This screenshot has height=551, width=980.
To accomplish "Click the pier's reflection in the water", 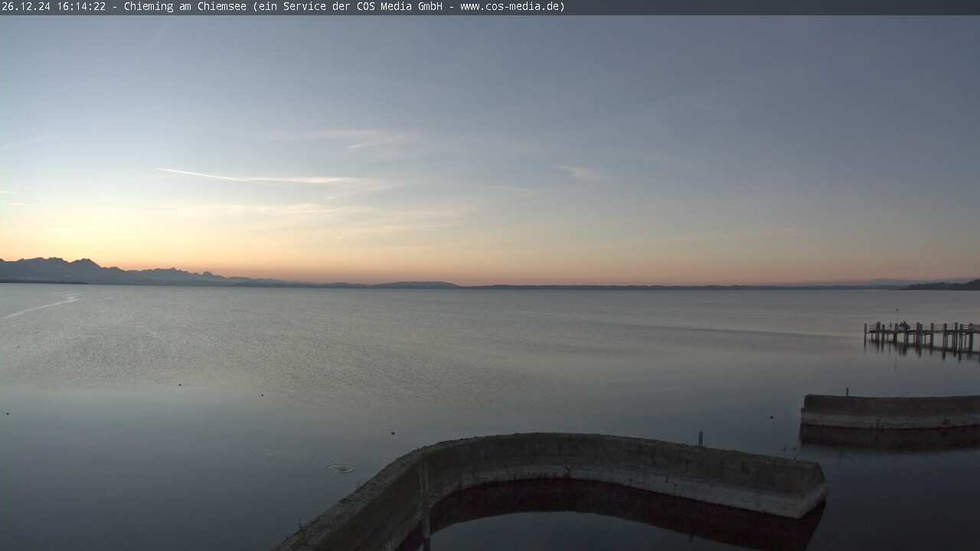I will pos(922,350).
